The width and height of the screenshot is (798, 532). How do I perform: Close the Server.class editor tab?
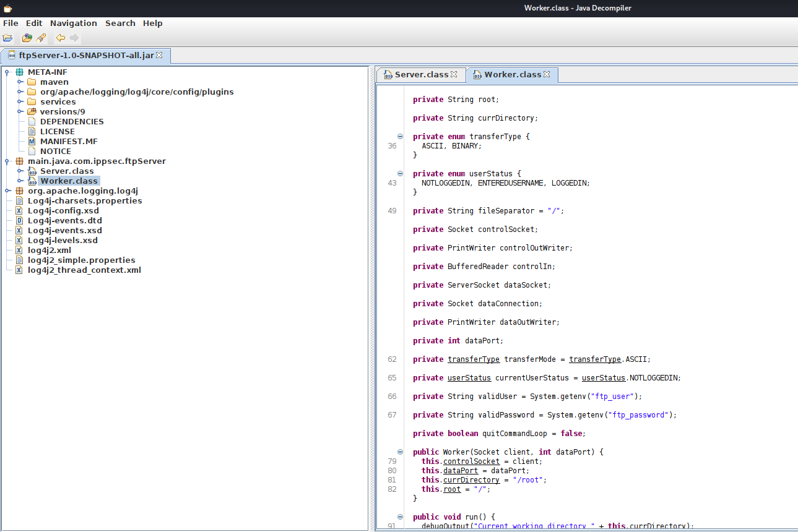[454, 74]
